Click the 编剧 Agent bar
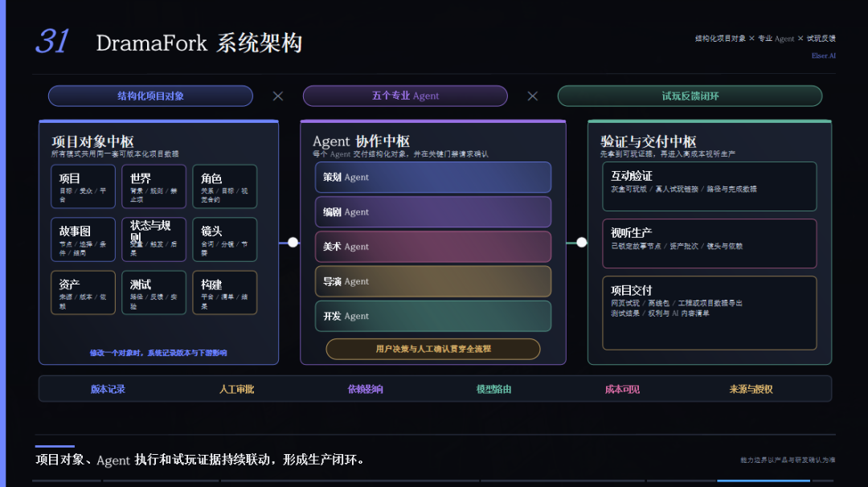The image size is (868, 487). pyautogui.click(x=433, y=212)
